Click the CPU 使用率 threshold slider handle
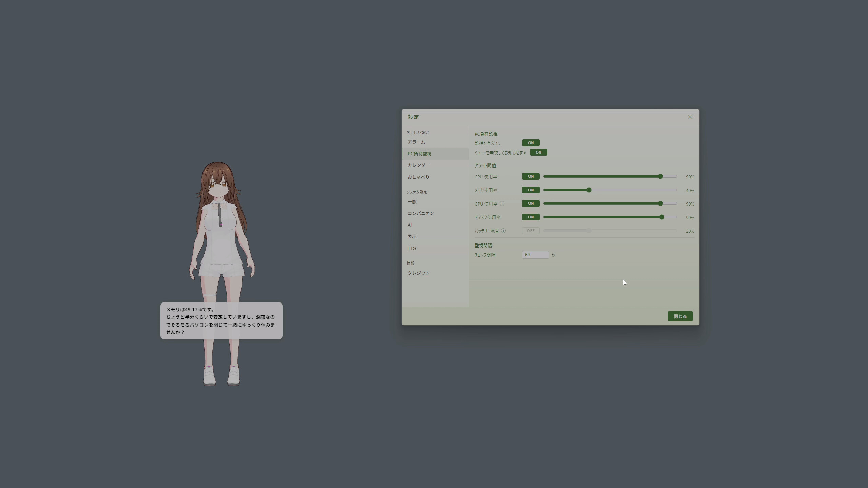868x488 pixels. [660, 176]
